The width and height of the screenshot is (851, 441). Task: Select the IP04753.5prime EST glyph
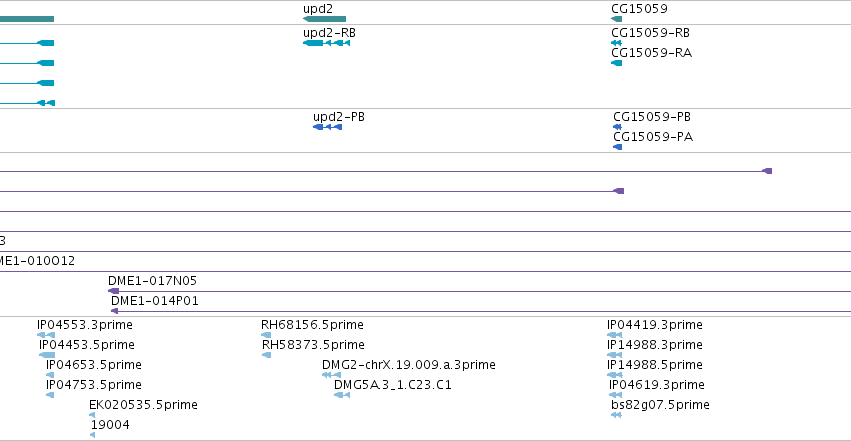(x=50, y=395)
